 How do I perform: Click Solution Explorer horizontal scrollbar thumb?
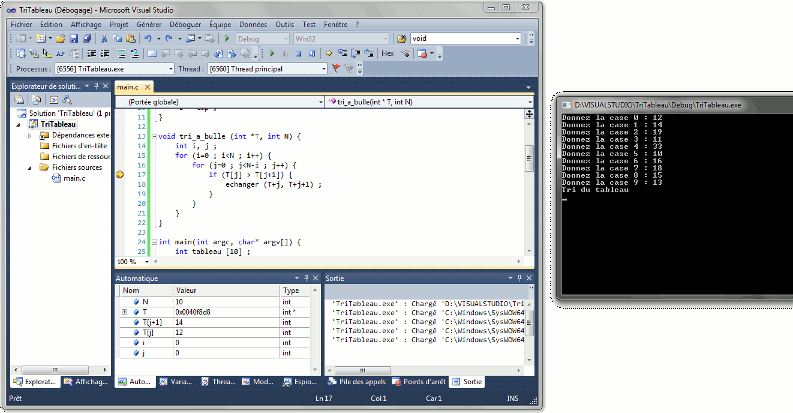click(56, 370)
